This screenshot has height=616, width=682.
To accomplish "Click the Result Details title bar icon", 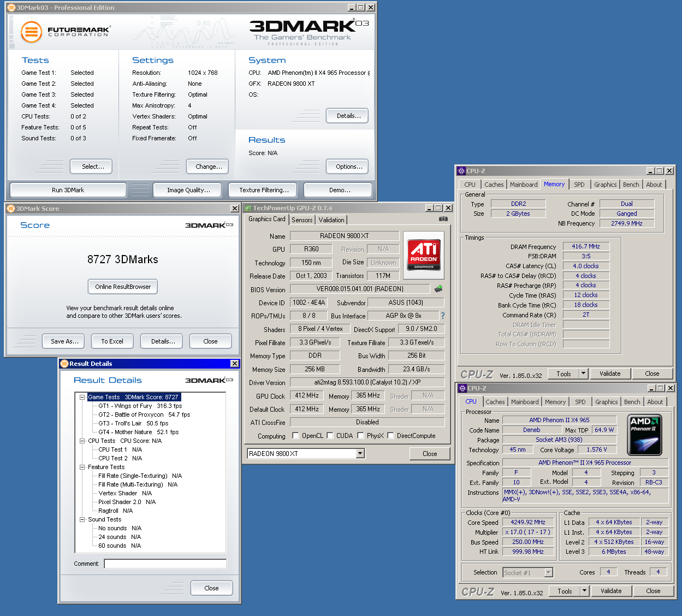I will point(64,364).
